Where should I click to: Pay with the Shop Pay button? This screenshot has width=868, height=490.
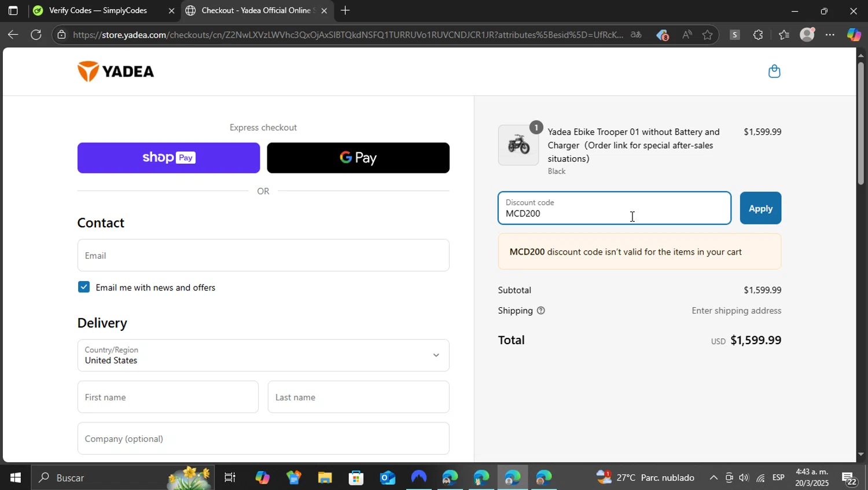168,158
